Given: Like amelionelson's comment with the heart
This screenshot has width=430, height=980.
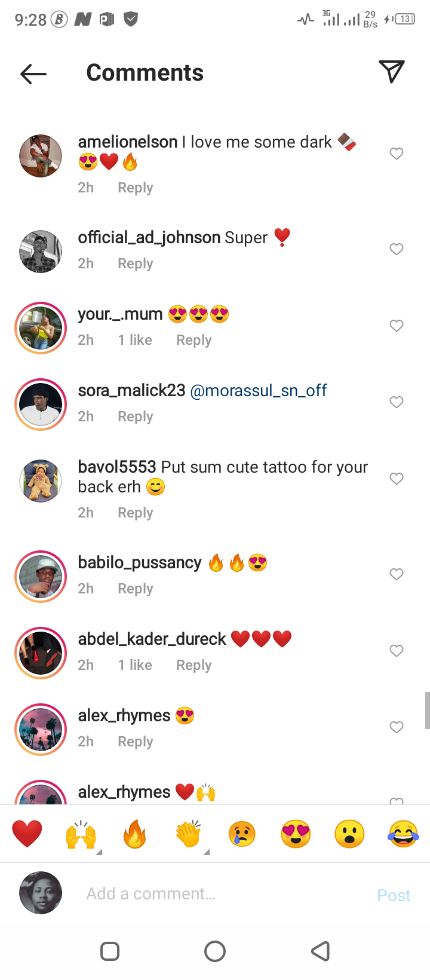Looking at the screenshot, I should coord(397,154).
